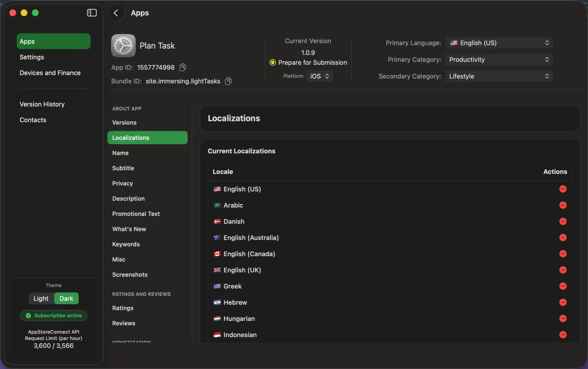Remove the Indonesian localization

coord(563,335)
